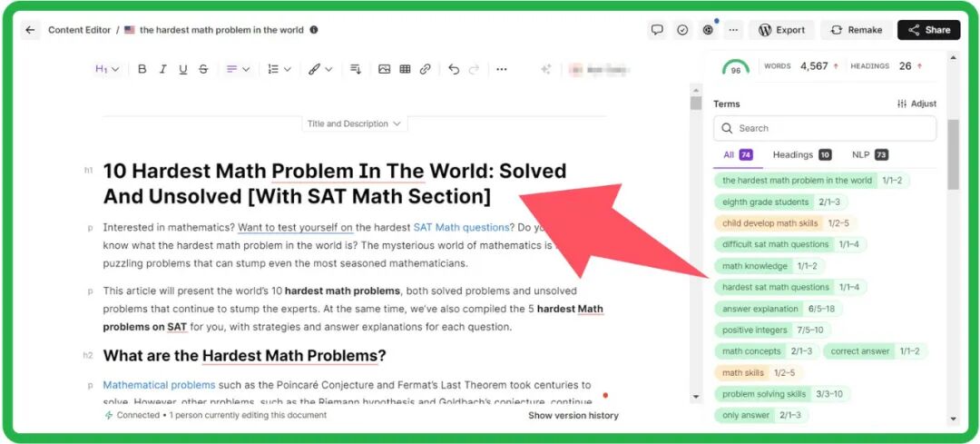980x444 pixels.
Task: Insert a table into the document
Action: tap(405, 69)
